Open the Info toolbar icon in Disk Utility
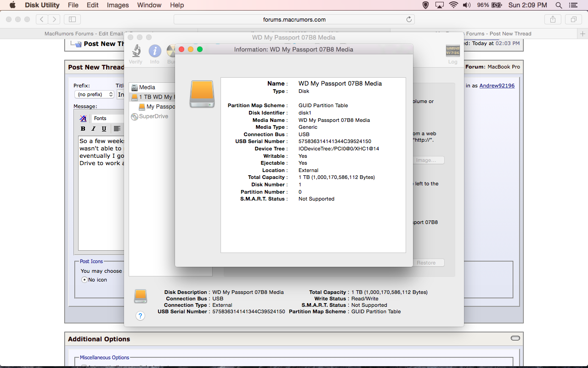The height and width of the screenshot is (368, 588). (x=155, y=51)
